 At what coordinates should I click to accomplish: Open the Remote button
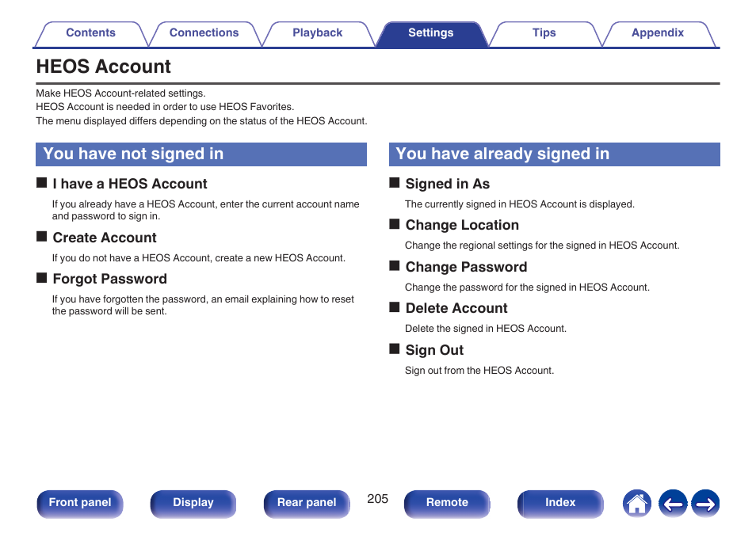447,504
